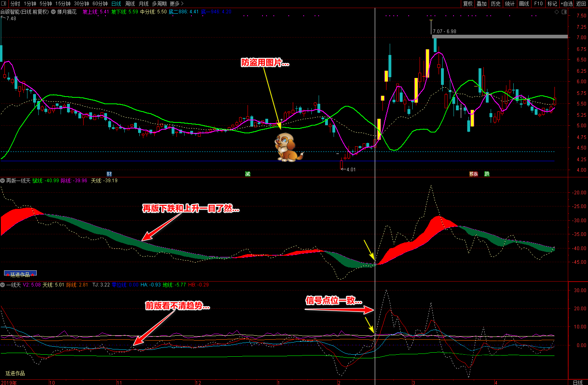Image resolution: width=588 pixels, height=385 pixels.
Task: Click the cartoon dog watermark image
Action: 288,148
